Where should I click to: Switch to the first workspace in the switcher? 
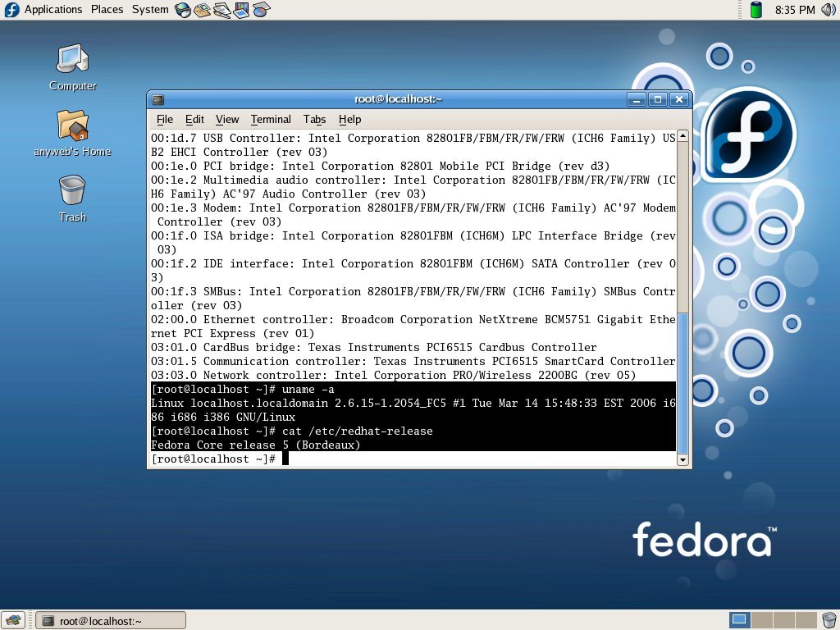(740, 620)
